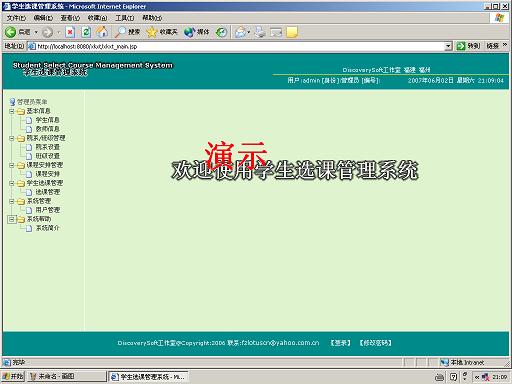Screen dimensions: 512x384
Task: Collapse the 基本信息 folder node
Action: (x=11, y=111)
